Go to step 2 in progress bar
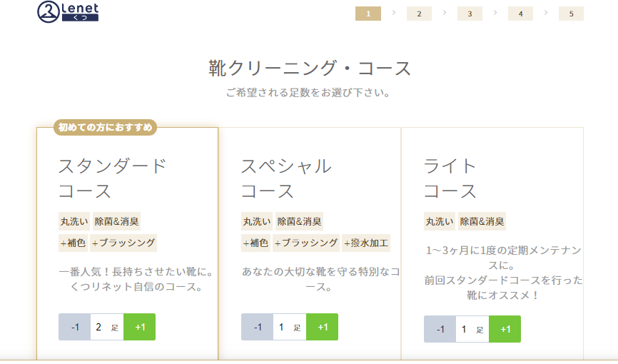The height and width of the screenshot is (364, 618). point(419,14)
